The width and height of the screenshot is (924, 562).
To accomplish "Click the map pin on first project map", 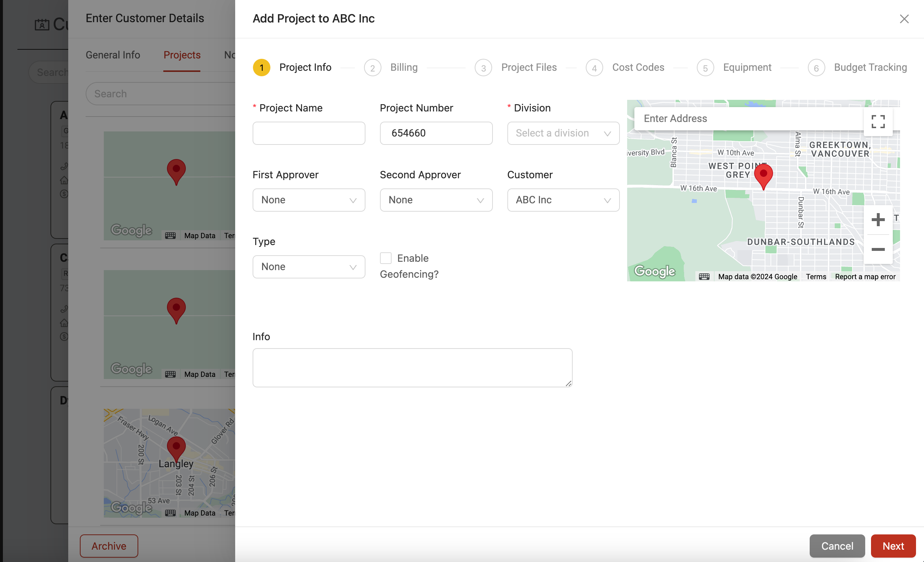I will pyautogui.click(x=176, y=172).
